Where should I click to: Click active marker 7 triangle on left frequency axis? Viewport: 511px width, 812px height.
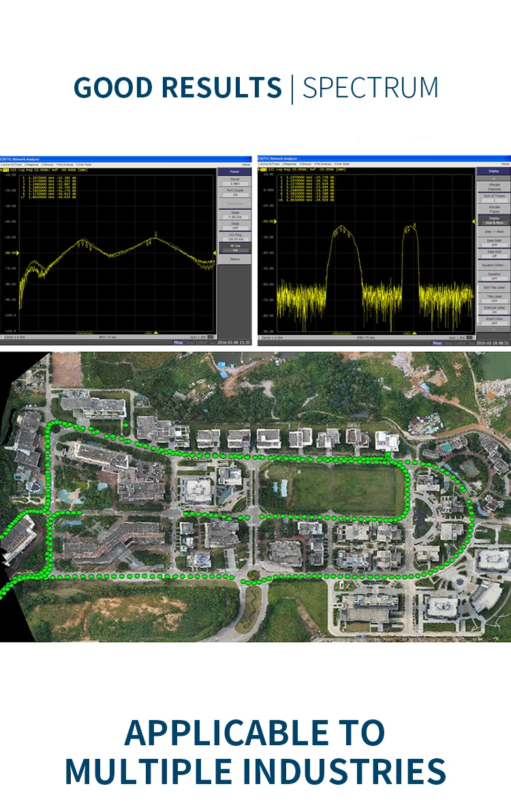coord(156,332)
